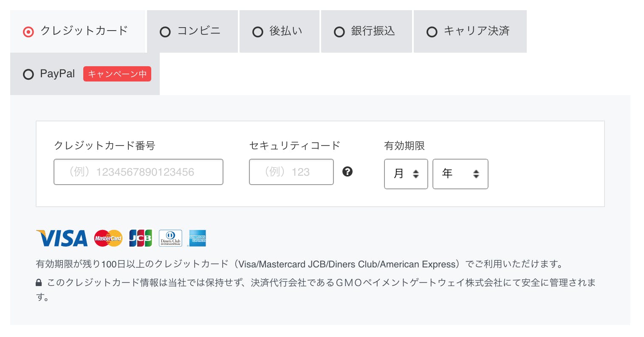
Task: Switch to the キャリア決済 tab
Action: (x=470, y=31)
